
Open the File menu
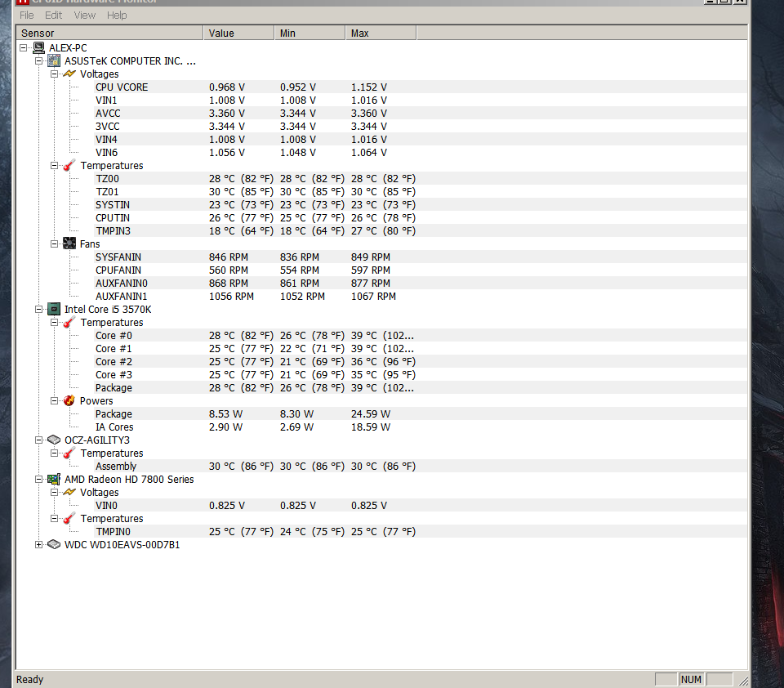pos(26,16)
